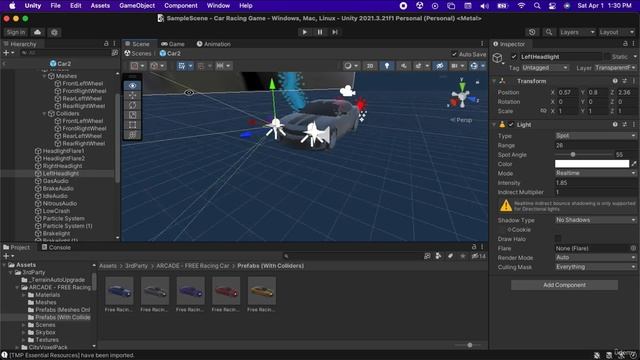Click the Spot Angle slider handle
Screen dimensions: 640x360
(573, 154)
